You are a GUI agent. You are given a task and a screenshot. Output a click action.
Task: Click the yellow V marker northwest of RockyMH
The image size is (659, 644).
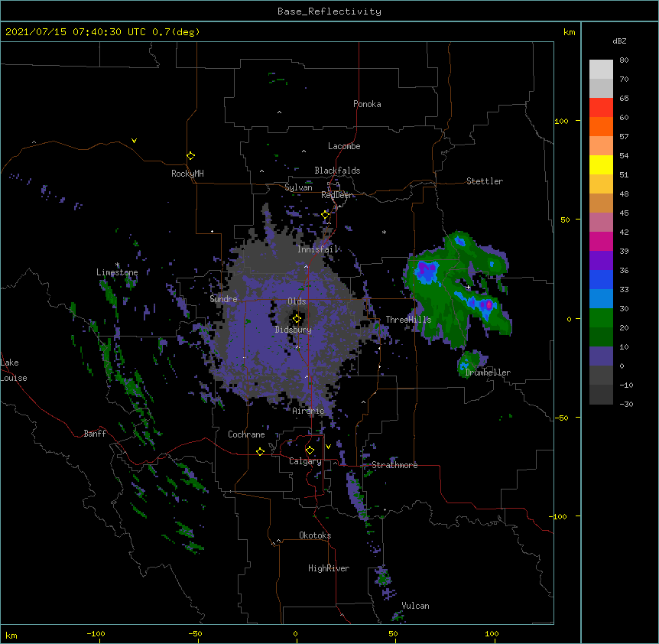[134, 141]
